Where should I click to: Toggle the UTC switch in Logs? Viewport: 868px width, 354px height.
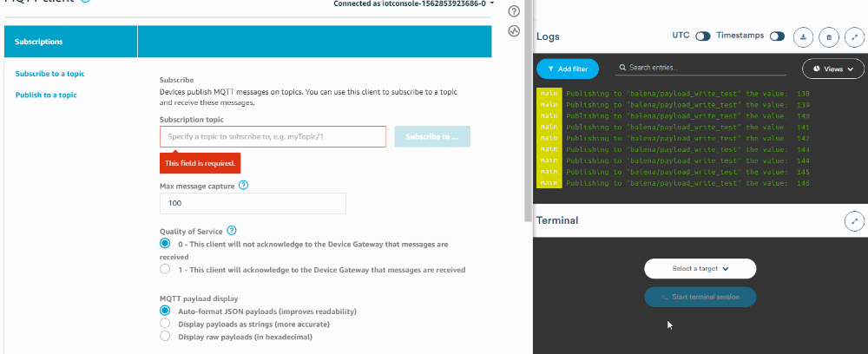point(703,36)
